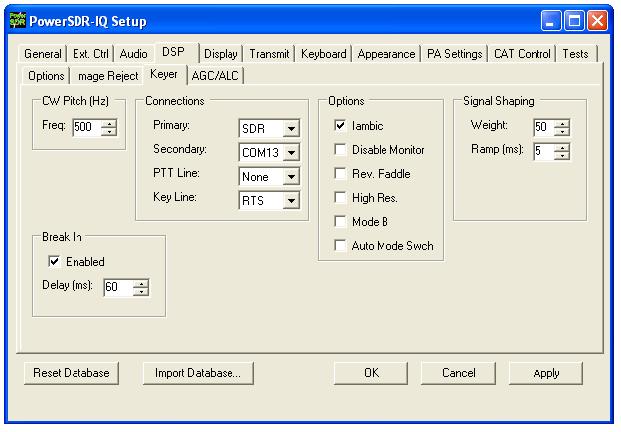
Task: Select the DSP tab
Action: 176,53
